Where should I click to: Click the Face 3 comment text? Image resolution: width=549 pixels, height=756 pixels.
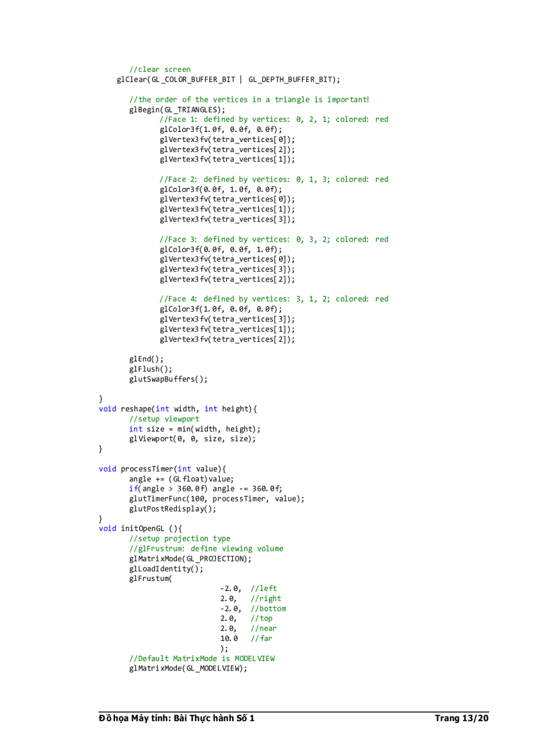pyautogui.click(x=273, y=239)
